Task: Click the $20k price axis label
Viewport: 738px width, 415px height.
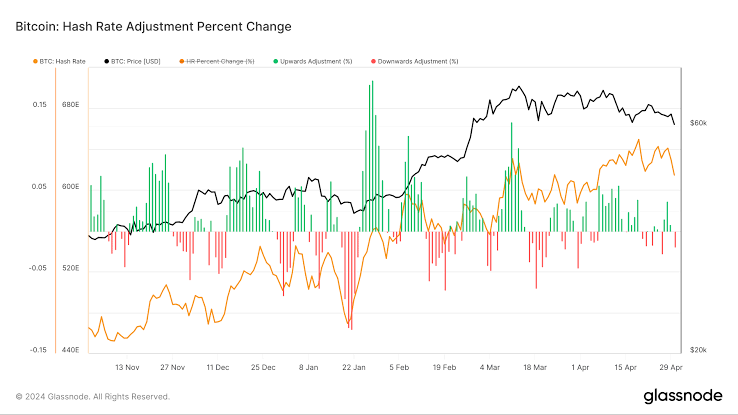Action: [x=697, y=350]
